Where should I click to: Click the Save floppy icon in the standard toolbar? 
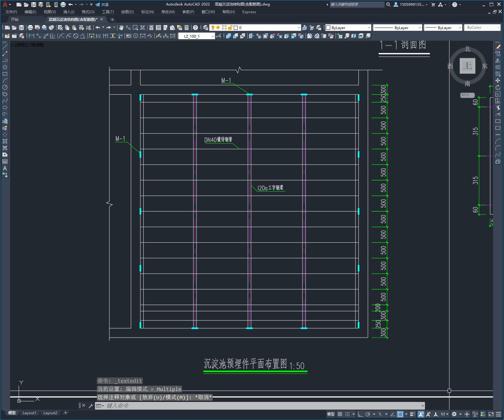tap(21, 28)
